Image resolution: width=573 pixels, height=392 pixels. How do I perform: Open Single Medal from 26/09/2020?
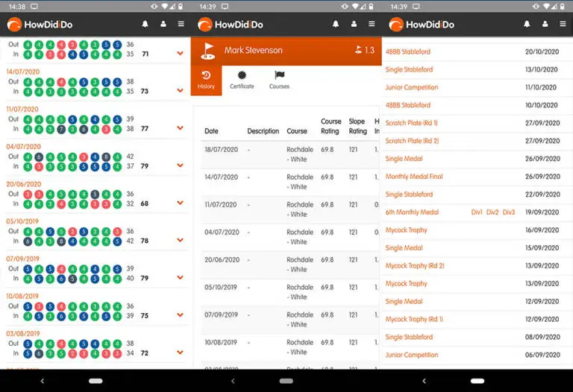[404, 159]
